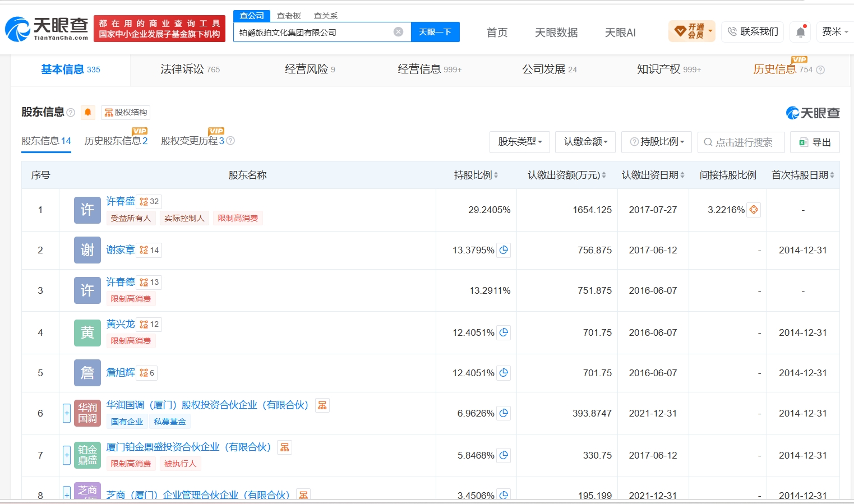The height and width of the screenshot is (504, 854).
Task: Open 谢家章 shareholding pie chart icon
Action: coord(504,250)
